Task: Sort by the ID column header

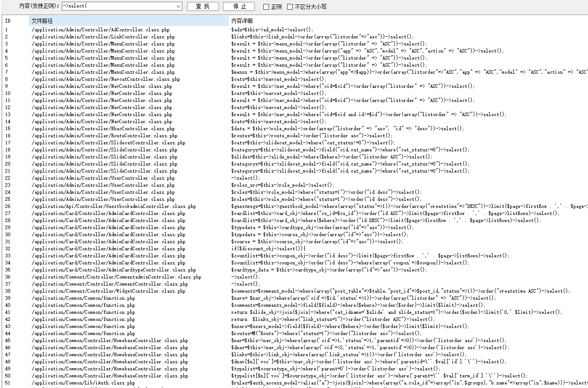Action: tap(8, 21)
